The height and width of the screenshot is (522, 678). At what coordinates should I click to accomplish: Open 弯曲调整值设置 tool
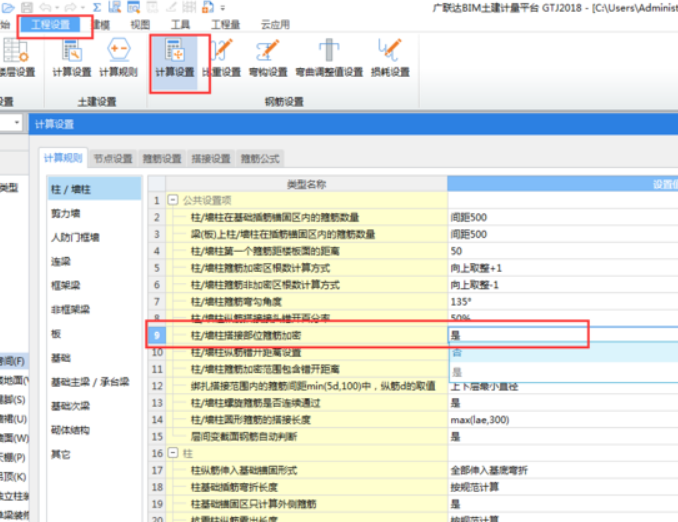pyautogui.click(x=329, y=58)
